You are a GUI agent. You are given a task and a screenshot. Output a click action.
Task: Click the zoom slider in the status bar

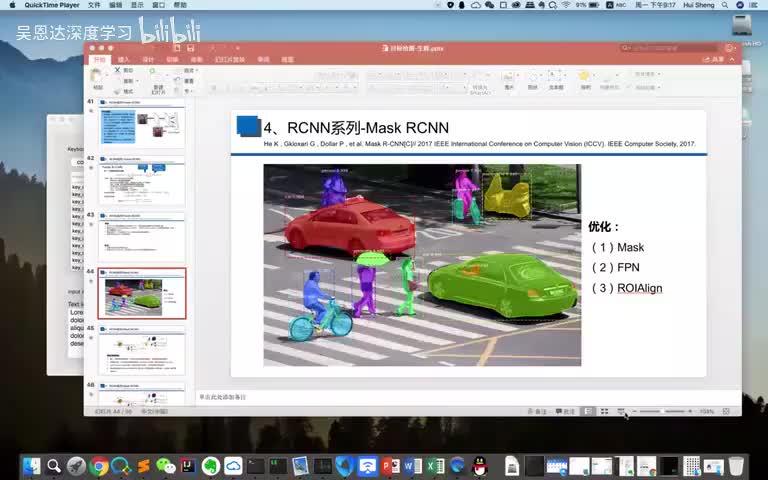tap(662, 411)
